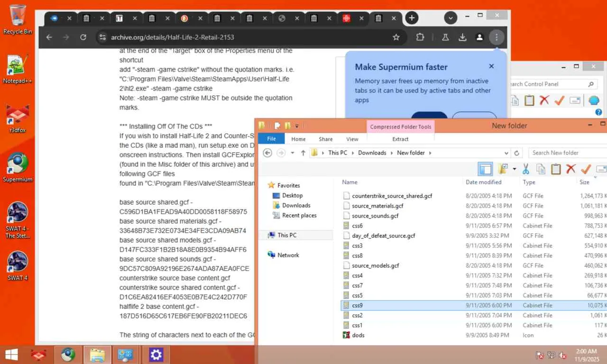Bookmark this page with the star icon

396,37
